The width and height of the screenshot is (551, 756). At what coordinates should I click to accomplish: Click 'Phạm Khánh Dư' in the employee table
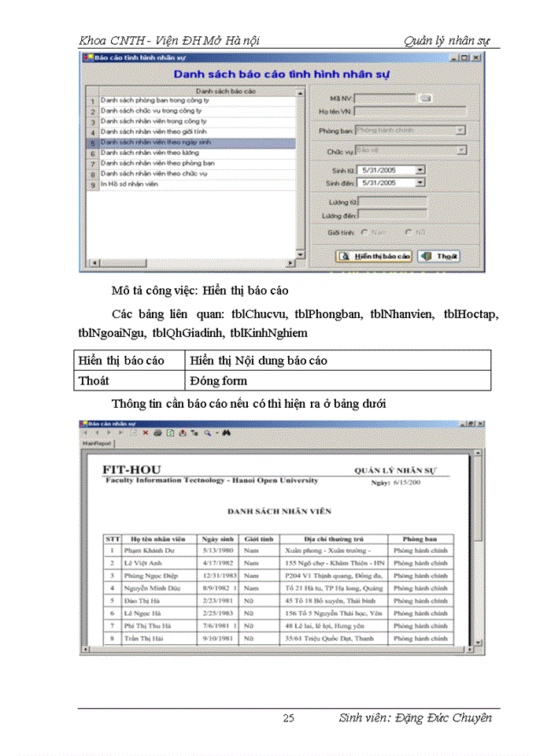[x=150, y=550]
